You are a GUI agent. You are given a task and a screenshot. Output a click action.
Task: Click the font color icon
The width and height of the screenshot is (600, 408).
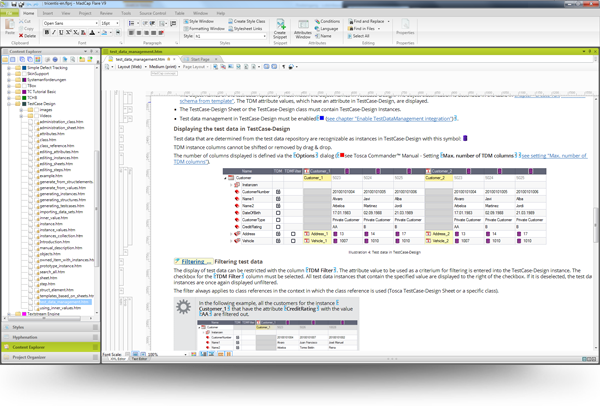92,33
